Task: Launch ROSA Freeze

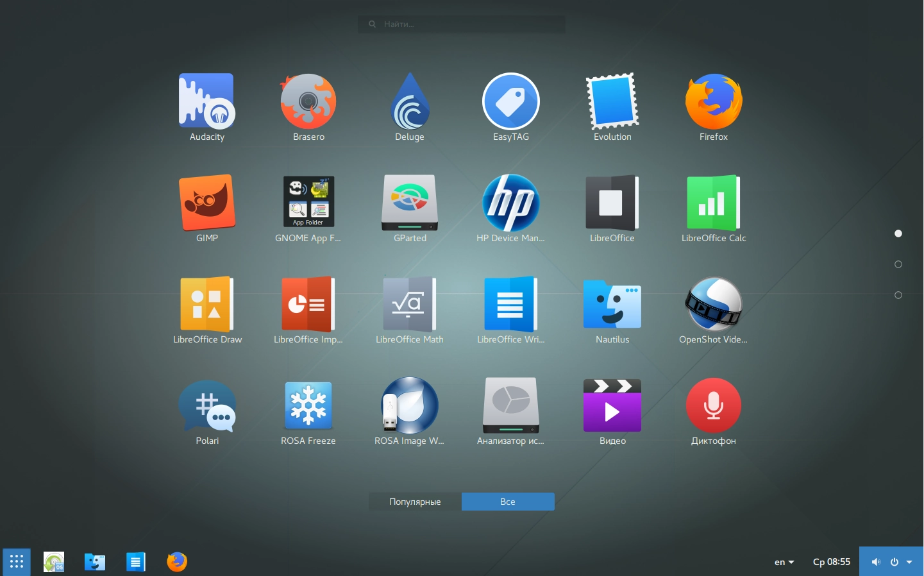Action: point(308,405)
